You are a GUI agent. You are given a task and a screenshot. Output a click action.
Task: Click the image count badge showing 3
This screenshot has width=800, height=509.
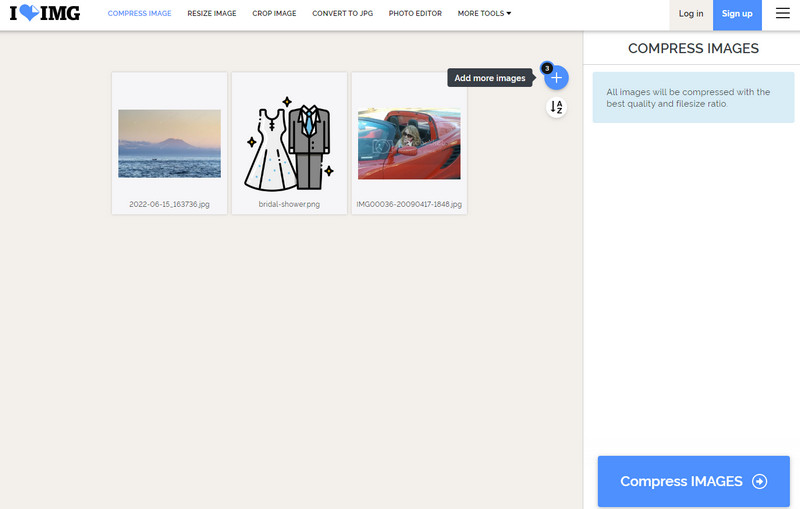coord(546,68)
